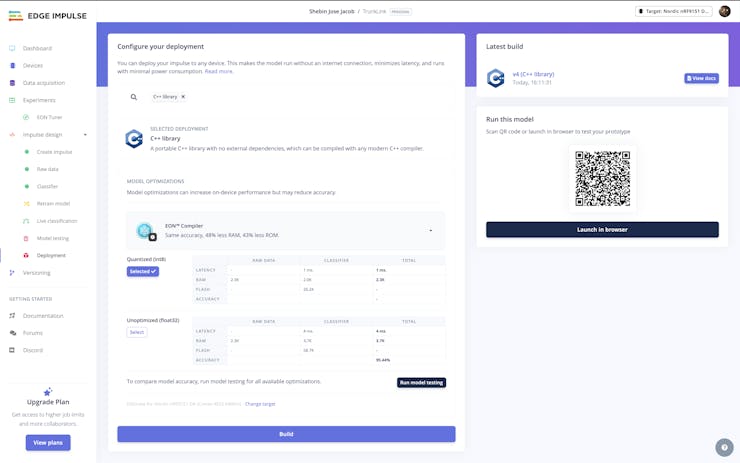Click the Edge Impulse logo

tap(48, 16)
